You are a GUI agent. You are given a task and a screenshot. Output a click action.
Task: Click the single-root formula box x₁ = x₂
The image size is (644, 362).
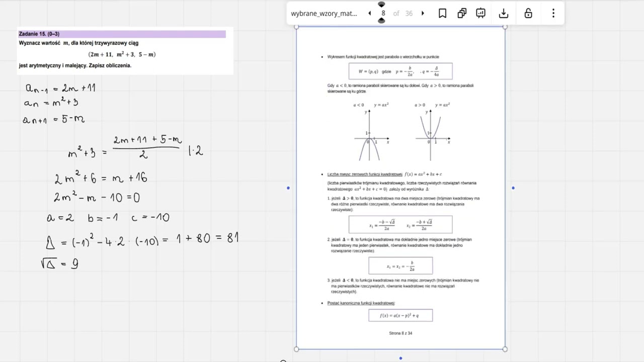[400, 265]
